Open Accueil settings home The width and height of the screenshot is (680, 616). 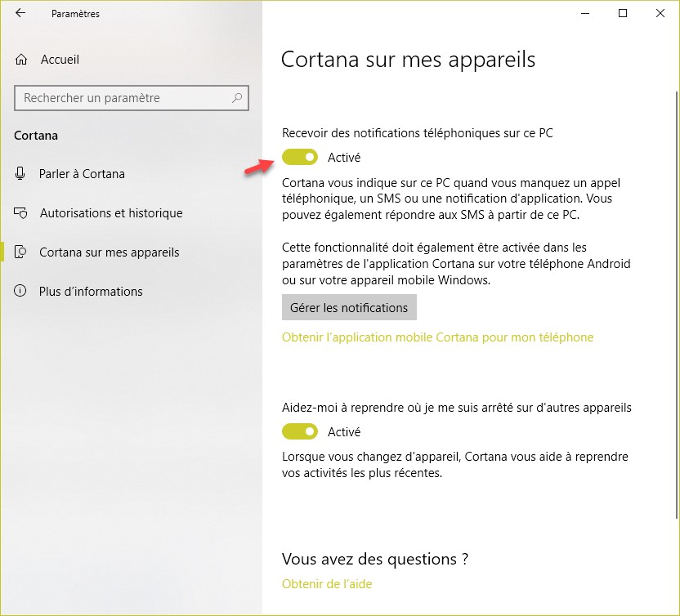[x=60, y=60]
